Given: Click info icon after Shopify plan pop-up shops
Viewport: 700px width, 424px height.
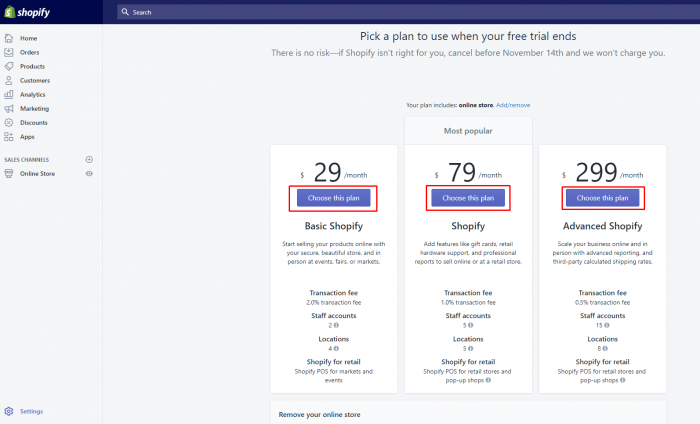Looking at the screenshot, I should tap(488, 380).
